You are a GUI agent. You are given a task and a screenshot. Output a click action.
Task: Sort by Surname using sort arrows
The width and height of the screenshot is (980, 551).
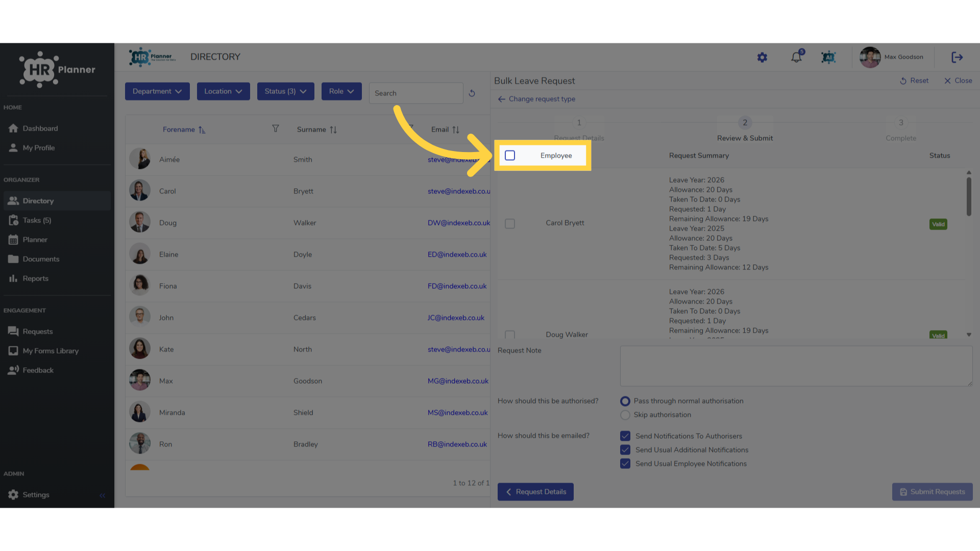click(x=333, y=130)
